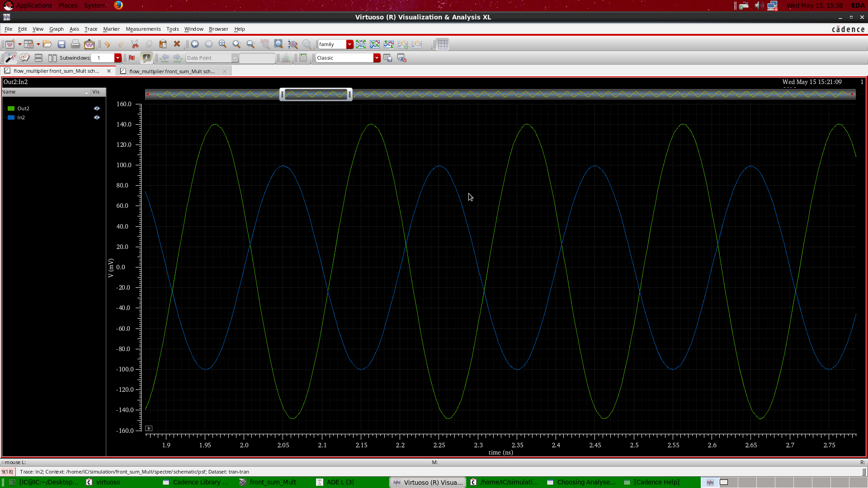Open the Classic workspace dropdown
This screenshot has width=868, height=488.
coord(377,58)
